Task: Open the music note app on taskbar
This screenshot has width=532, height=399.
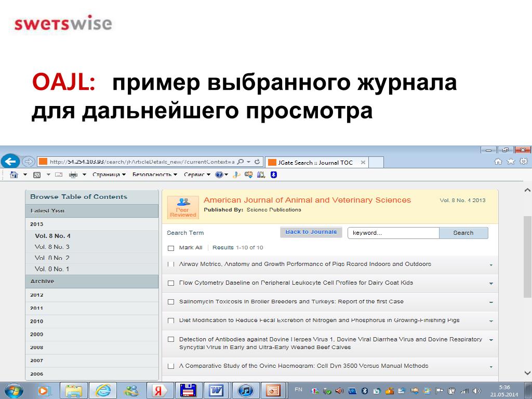Action: click(x=245, y=391)
